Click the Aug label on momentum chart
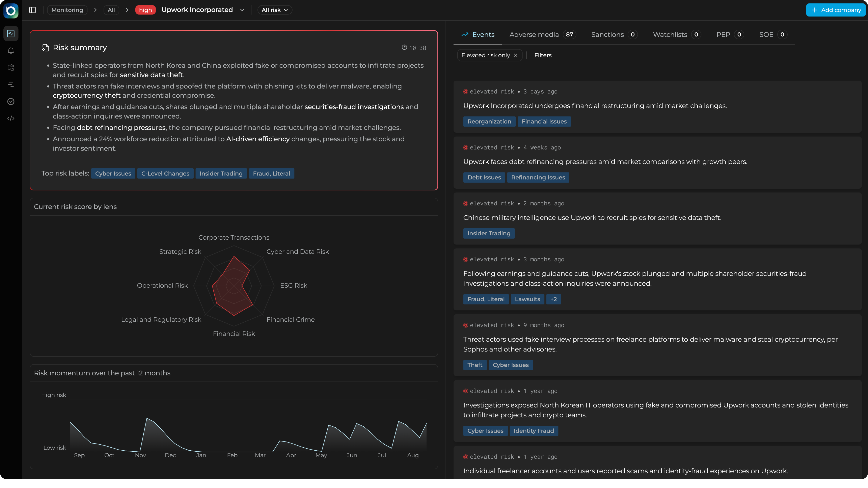This screenshot has height=488, width=868. click(x=413, y=455)
